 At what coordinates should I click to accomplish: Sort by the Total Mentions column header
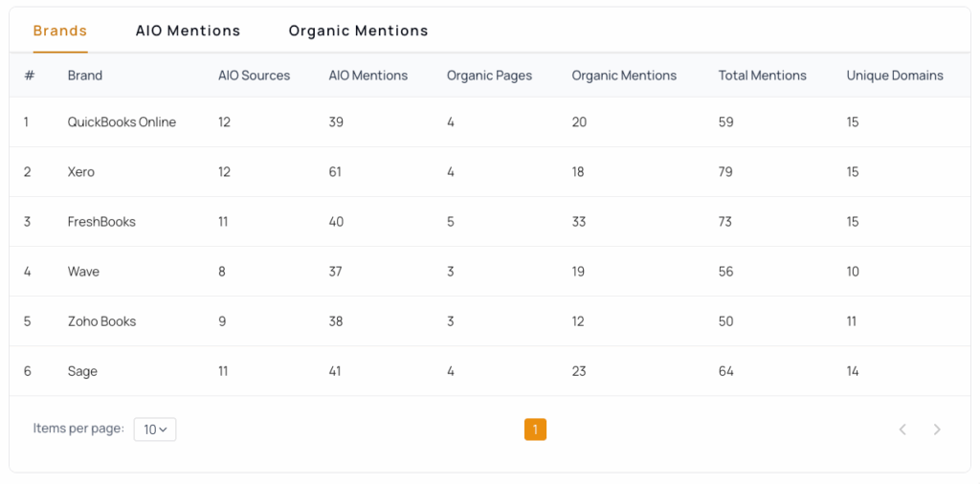pos(763,76)
